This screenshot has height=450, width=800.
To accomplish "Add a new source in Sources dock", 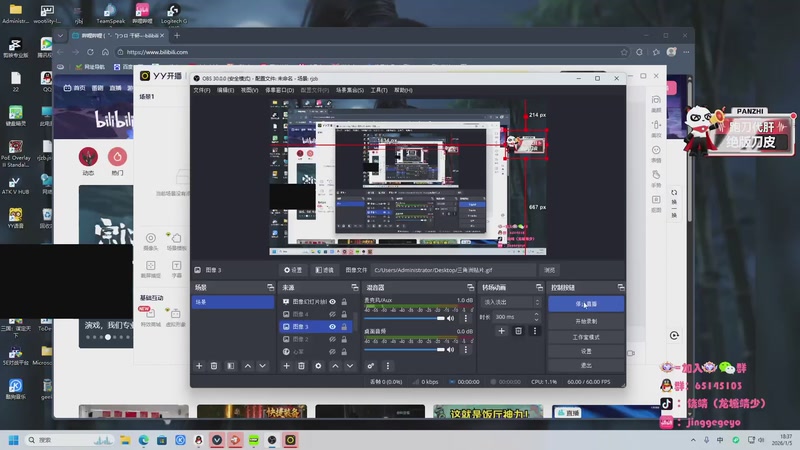I will coord(286,366).
